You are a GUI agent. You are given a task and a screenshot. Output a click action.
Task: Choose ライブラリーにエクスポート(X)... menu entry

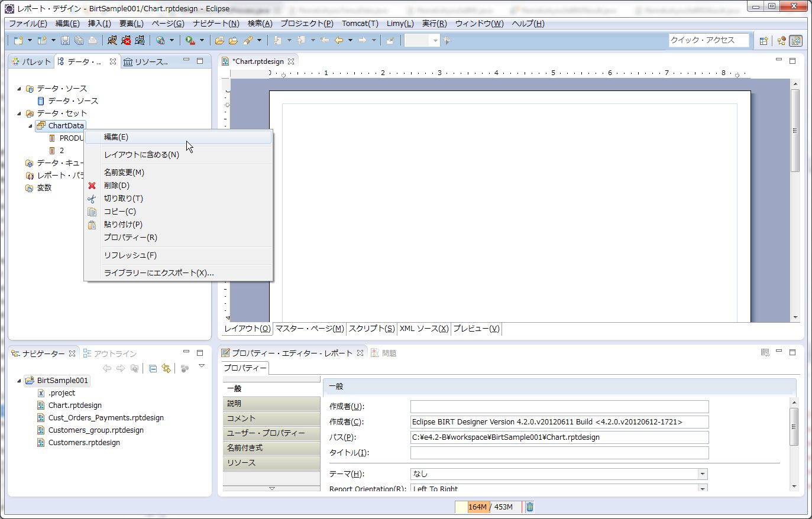point(179,273)
